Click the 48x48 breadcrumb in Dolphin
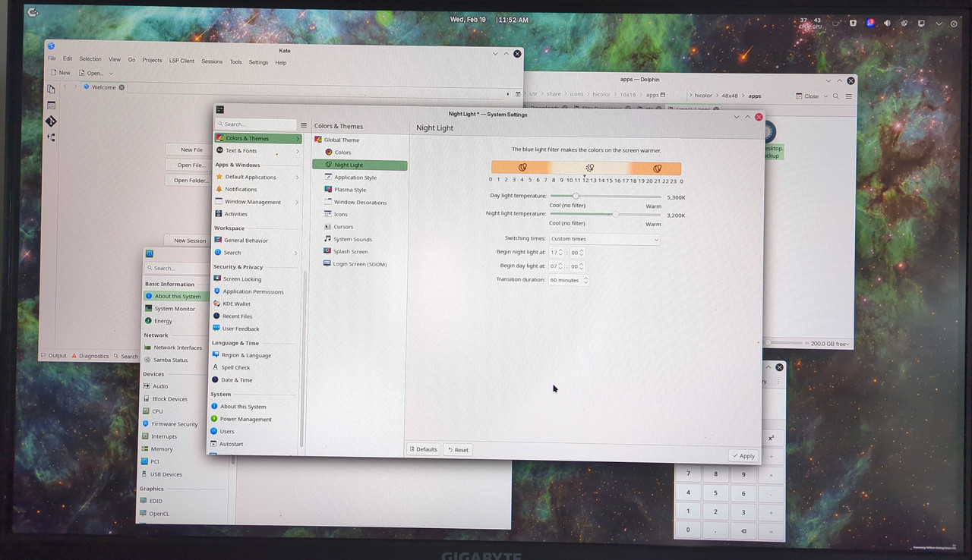 [x=730, y=96]
